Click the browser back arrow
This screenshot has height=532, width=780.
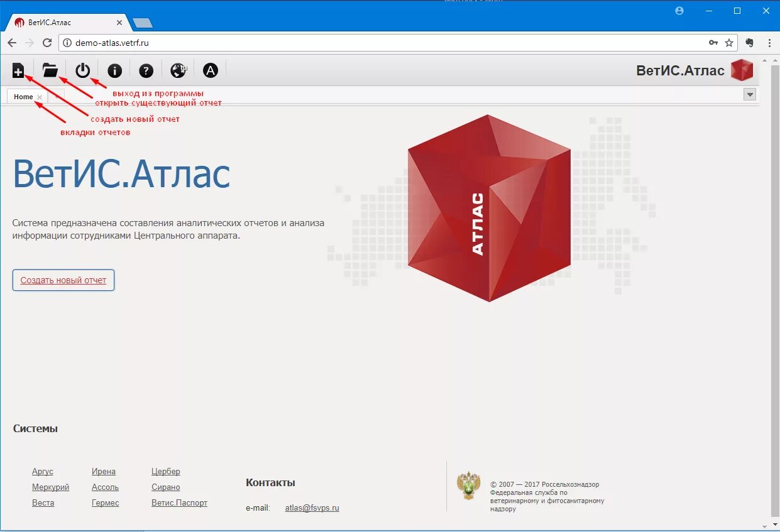coord(12,43)
